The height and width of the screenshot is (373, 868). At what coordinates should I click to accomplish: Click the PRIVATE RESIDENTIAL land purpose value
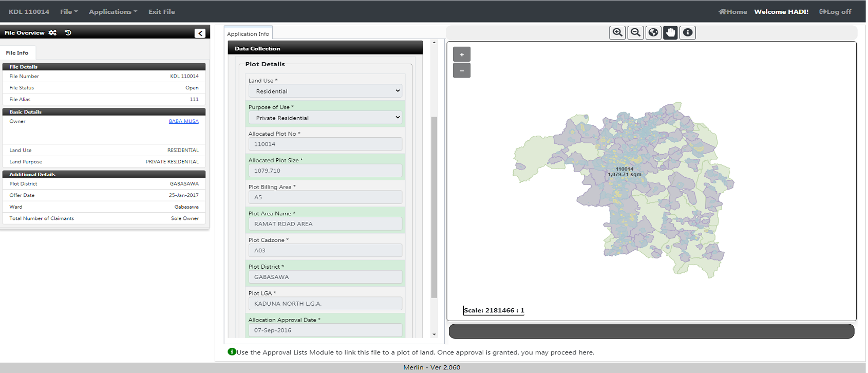(172, 162)
